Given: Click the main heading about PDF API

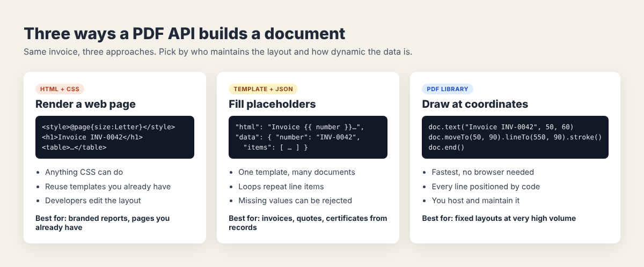Looking at the screenshot, I should [185, 33].
